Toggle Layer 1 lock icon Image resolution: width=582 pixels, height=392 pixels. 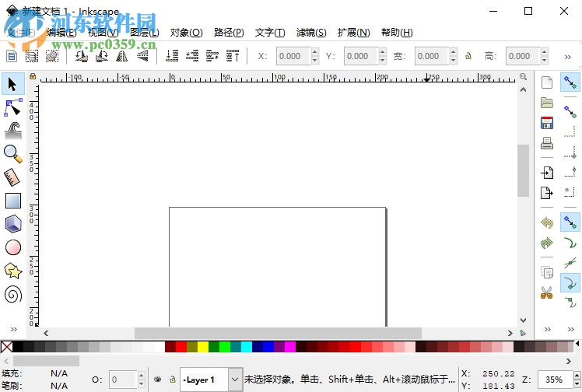[x=172, y=380]
